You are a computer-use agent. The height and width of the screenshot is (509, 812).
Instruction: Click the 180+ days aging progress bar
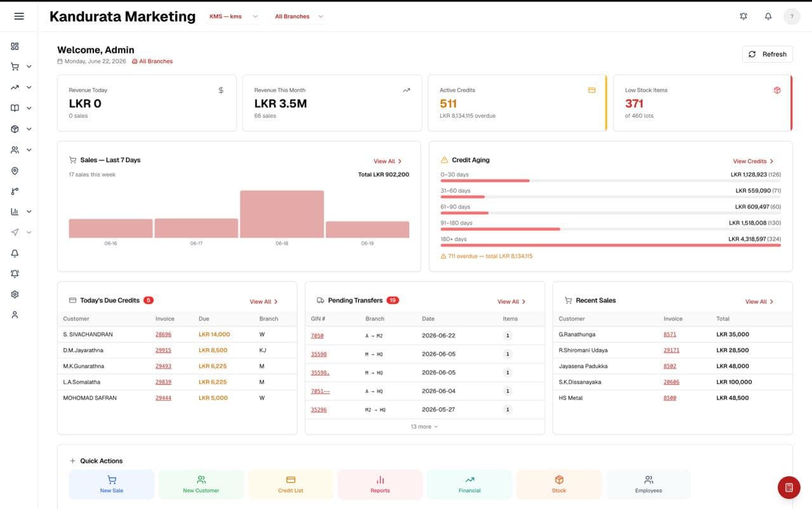click(610, 245)
